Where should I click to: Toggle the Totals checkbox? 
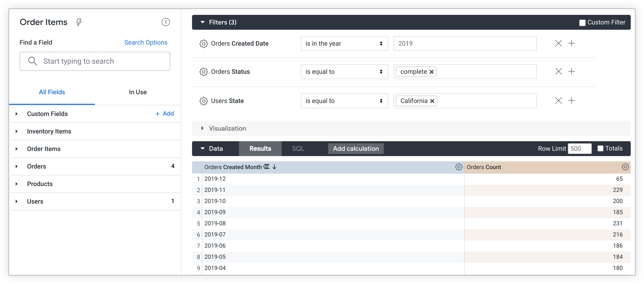(601, 149)
